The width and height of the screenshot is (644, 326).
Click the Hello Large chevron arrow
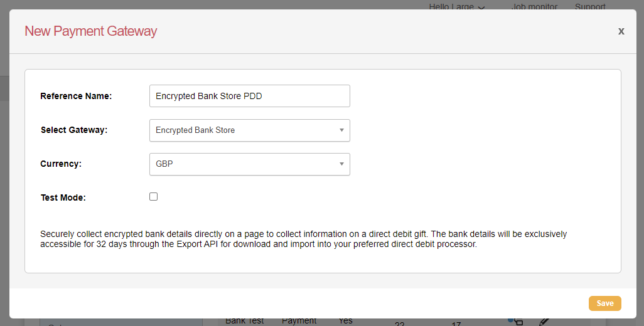481,8
